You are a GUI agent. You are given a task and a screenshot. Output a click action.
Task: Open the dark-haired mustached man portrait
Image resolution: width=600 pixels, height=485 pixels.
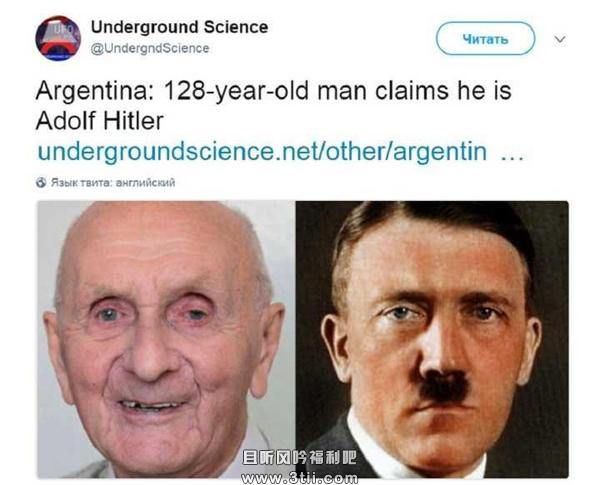[432, 339]
